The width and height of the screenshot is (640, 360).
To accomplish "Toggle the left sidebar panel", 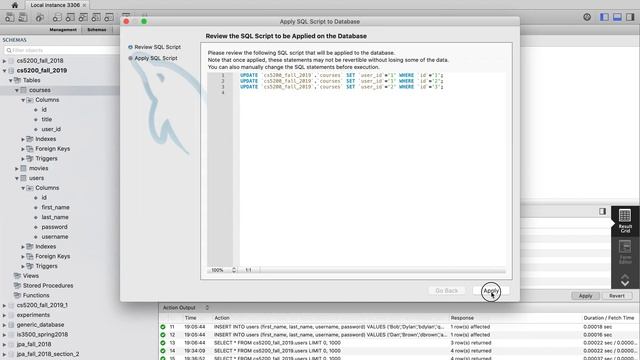I will (x=604, y=17).
